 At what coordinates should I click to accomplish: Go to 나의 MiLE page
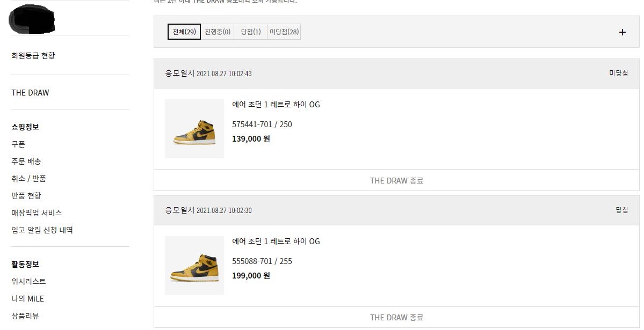tap(27, 298)
